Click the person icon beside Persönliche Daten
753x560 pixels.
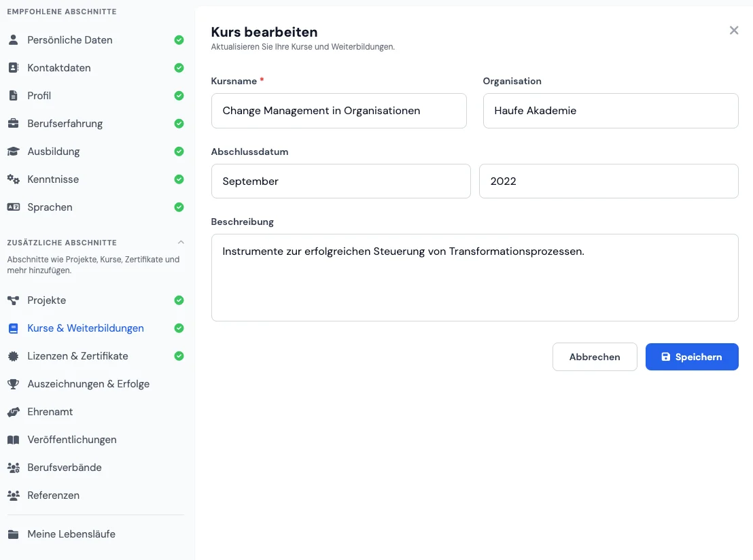14,40
